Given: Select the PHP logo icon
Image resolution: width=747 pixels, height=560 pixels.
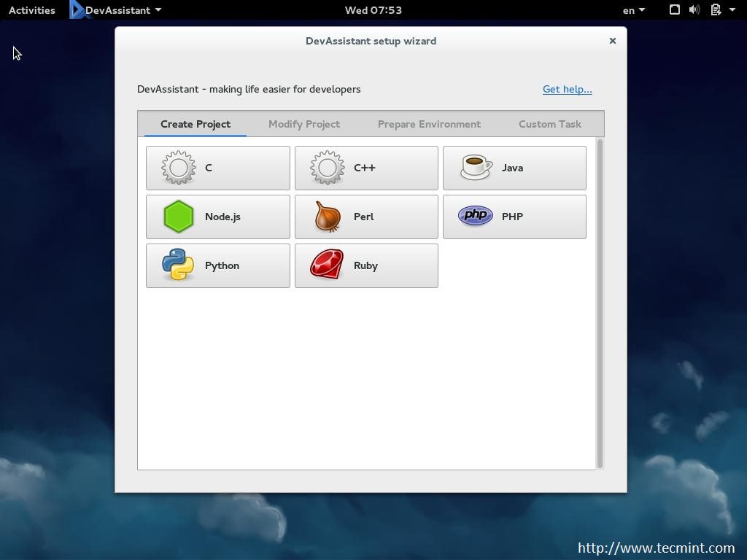Looking at the screenshot, I should 474,216.
